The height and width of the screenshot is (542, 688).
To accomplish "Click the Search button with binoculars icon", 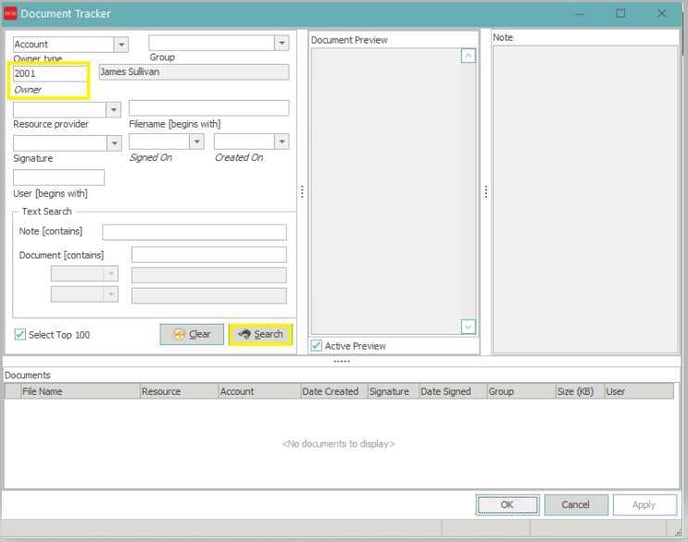I will point(260,334).
